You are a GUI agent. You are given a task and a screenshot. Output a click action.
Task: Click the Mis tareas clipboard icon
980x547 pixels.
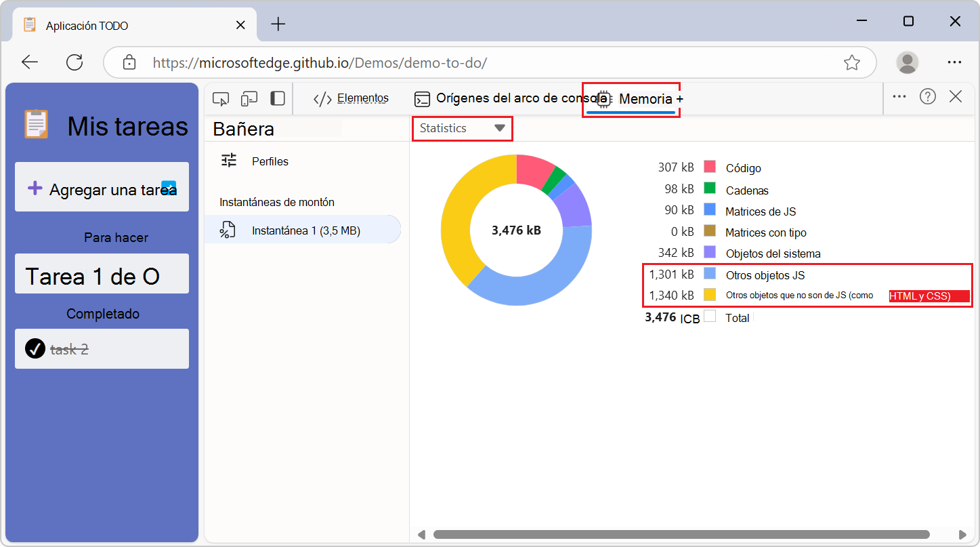pyautogui.click(x=36, y=125)
